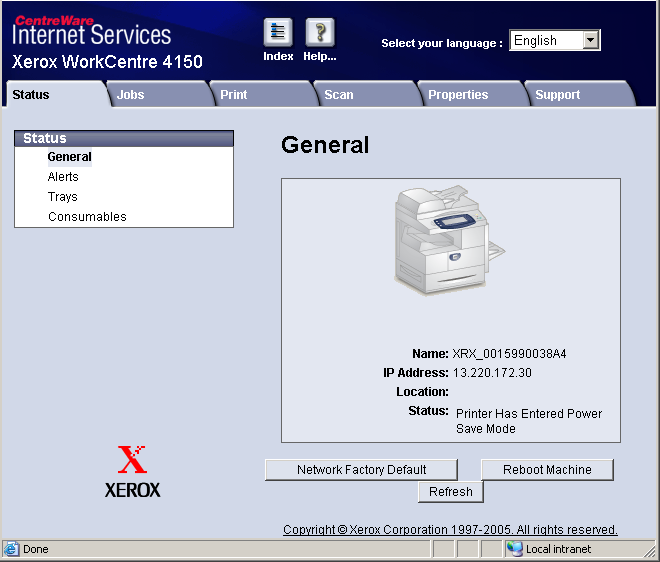Select Consumables in the Status menu
660x562 pixels.
(x=87, y=216)
